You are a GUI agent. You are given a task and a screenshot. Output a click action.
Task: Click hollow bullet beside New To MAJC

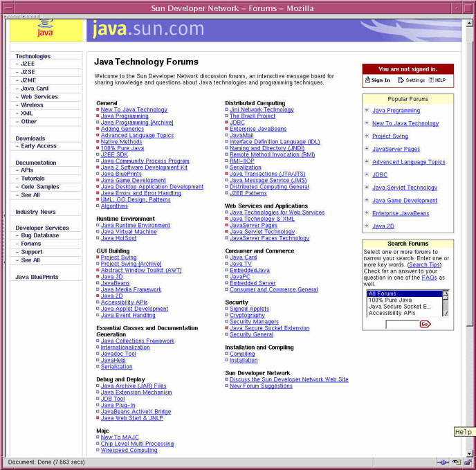point(98,437)
